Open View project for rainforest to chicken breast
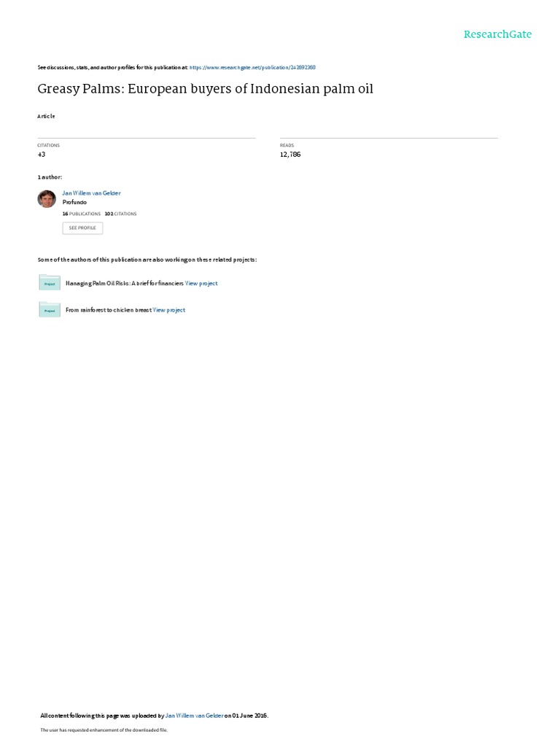Screen dimensions: 560x747 click(x=169, y=310)
